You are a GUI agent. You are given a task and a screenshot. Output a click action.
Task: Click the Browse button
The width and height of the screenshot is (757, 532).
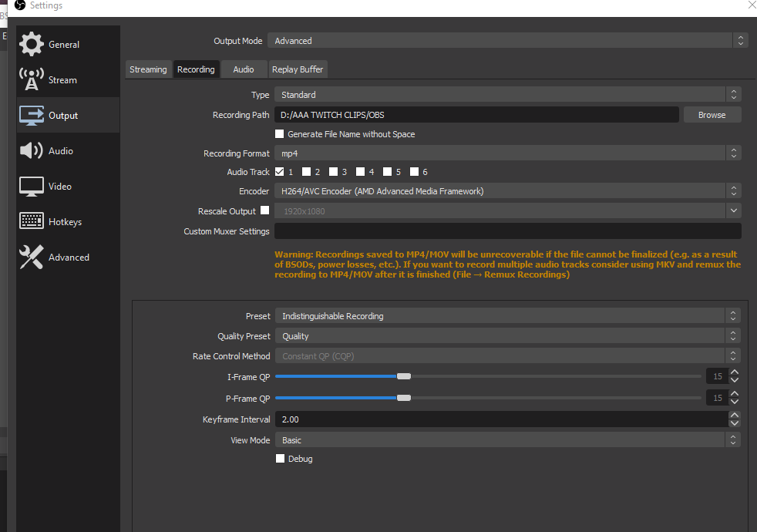[x=712, y=114]
